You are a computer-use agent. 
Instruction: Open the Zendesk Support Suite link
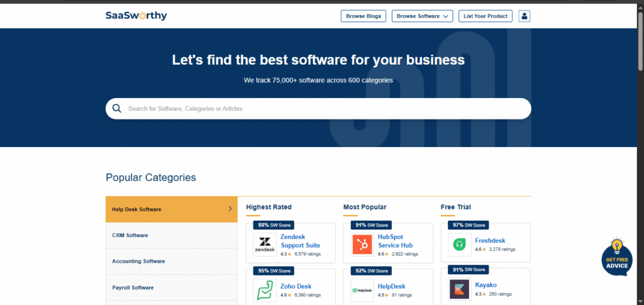point(300,241)
